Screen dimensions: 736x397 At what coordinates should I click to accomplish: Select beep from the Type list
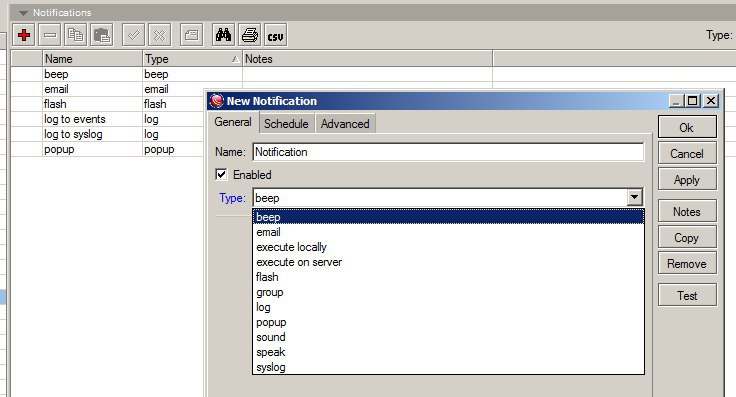tap(448, 217)
